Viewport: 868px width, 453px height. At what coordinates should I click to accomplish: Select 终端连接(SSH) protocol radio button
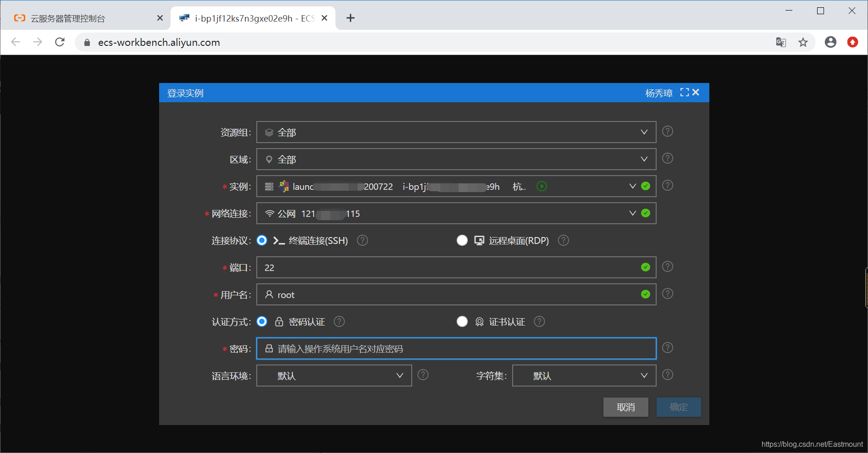tap(262, 240)
